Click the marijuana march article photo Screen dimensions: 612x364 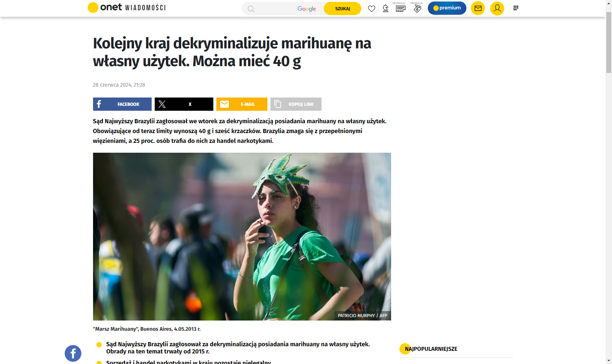[x=242, y=237]
